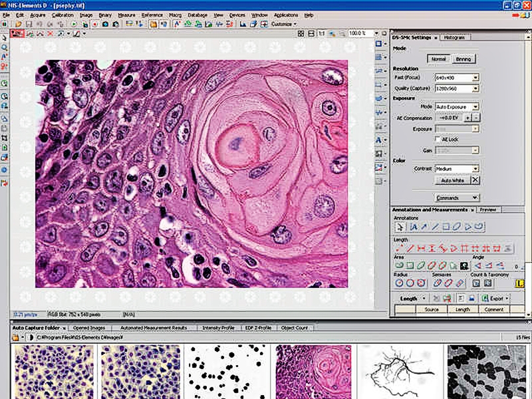This screenshot has width=532, height=399.
Task: Switch camera mode to Binning
Action: point(464,59)
